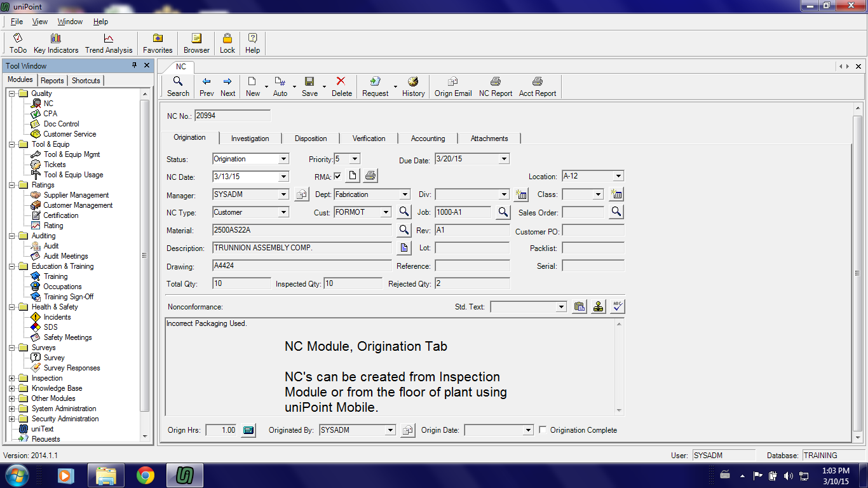
Task: Click the Windows Start button
Action: click(16, 475)
